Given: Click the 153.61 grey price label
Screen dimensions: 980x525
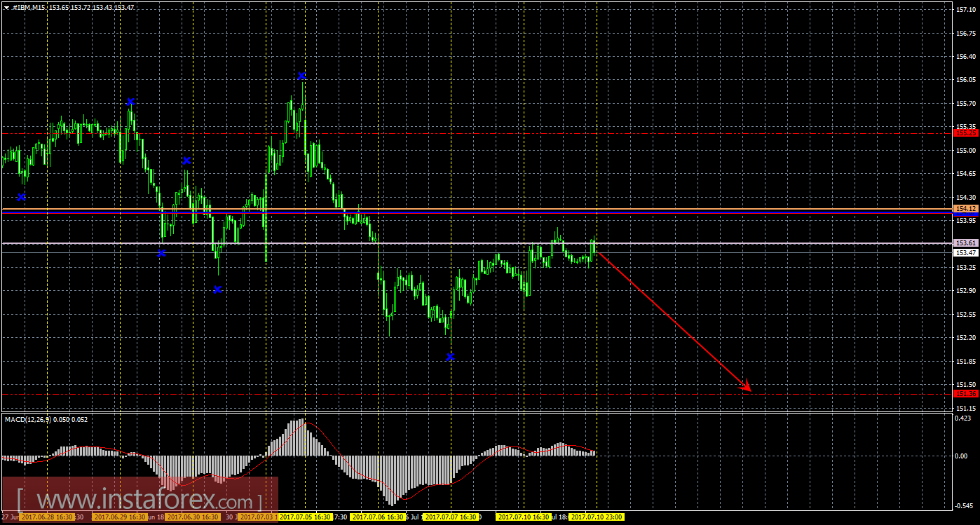Looking at the screenshot, I should click(966, 243).
